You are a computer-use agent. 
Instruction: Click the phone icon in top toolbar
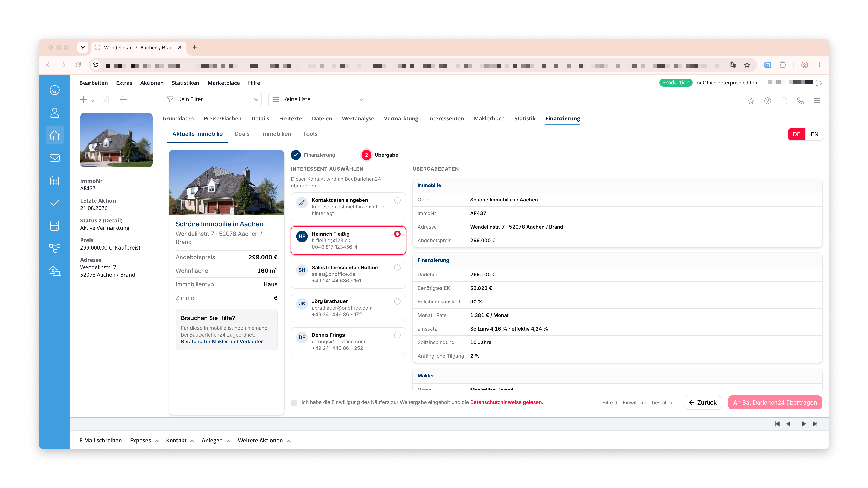pyautogui.click(x=800, y=100)
